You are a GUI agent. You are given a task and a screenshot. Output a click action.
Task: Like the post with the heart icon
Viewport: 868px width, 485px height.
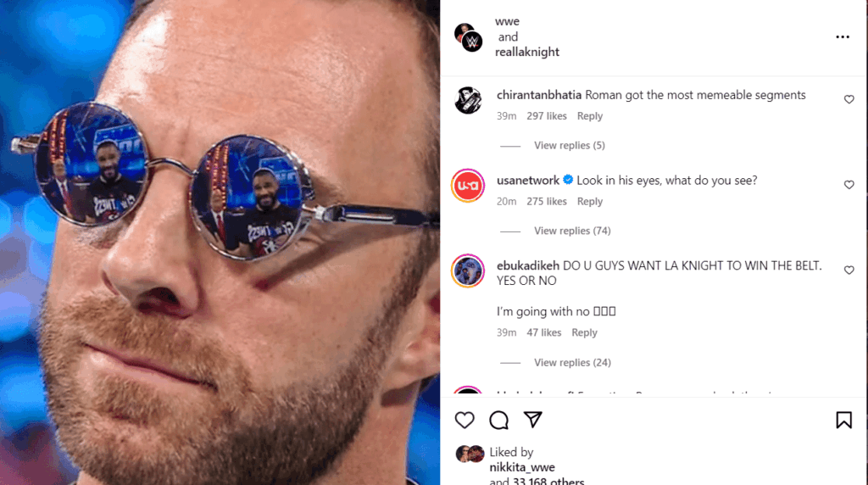[465, 421]
